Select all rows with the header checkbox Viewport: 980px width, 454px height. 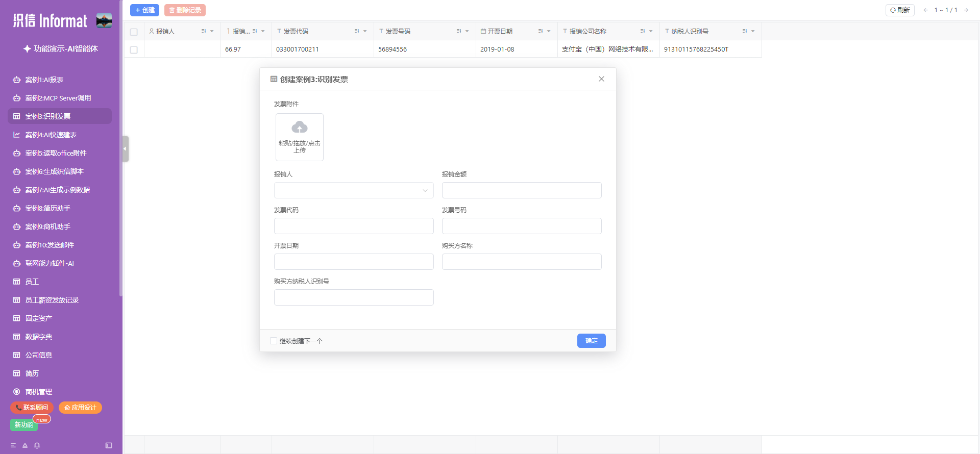point(134,32)
